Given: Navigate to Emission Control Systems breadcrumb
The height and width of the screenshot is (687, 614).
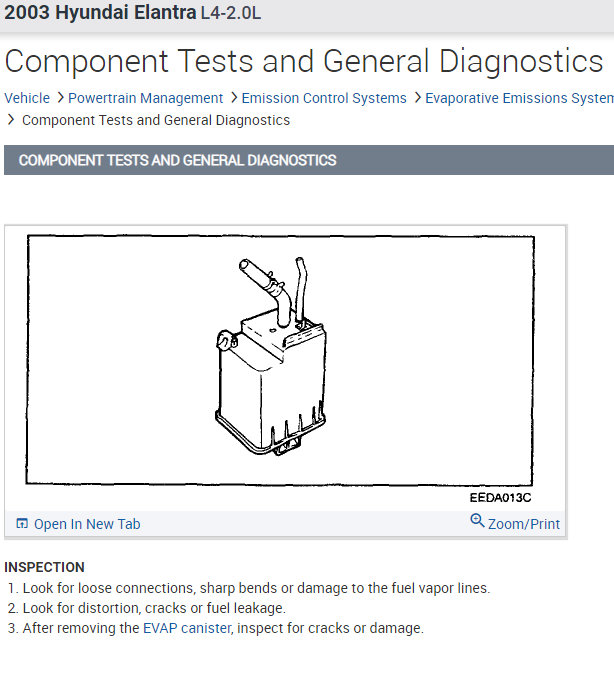Looking at the screenshot, I should 324,98.
